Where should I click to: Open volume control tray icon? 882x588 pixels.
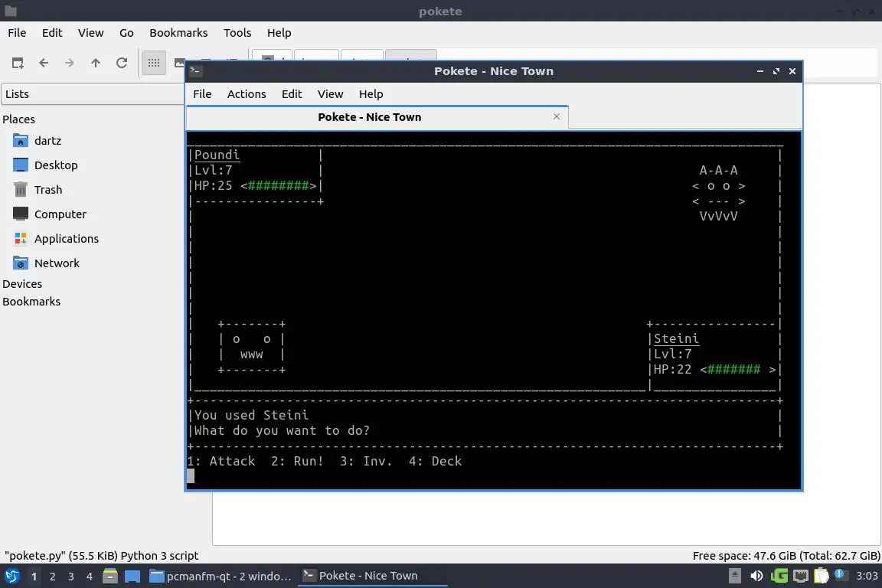click(756, 576)
